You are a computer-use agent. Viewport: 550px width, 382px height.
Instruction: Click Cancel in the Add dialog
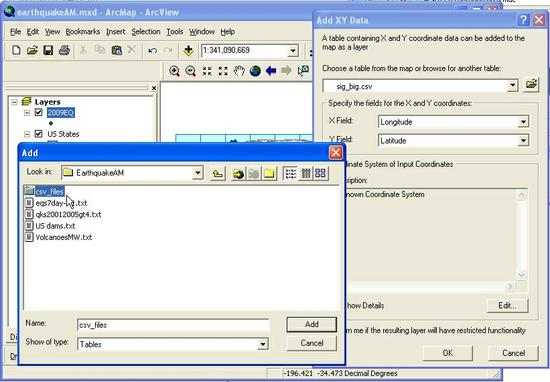(311, 343)
